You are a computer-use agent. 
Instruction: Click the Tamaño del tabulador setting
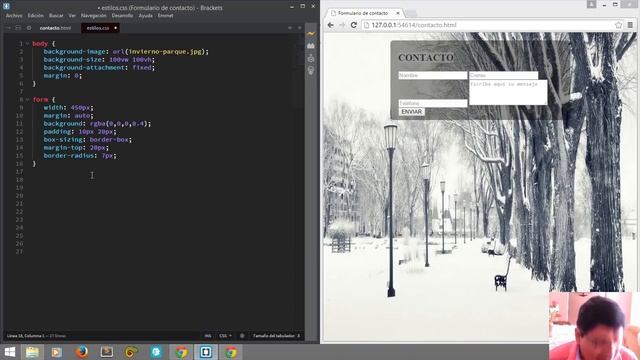coord(276,336)
